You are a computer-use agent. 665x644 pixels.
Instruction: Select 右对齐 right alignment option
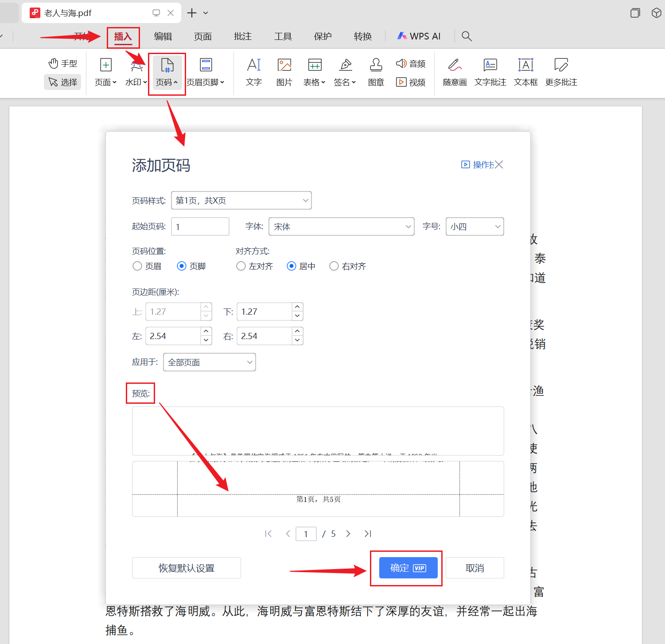pos(334,266)
